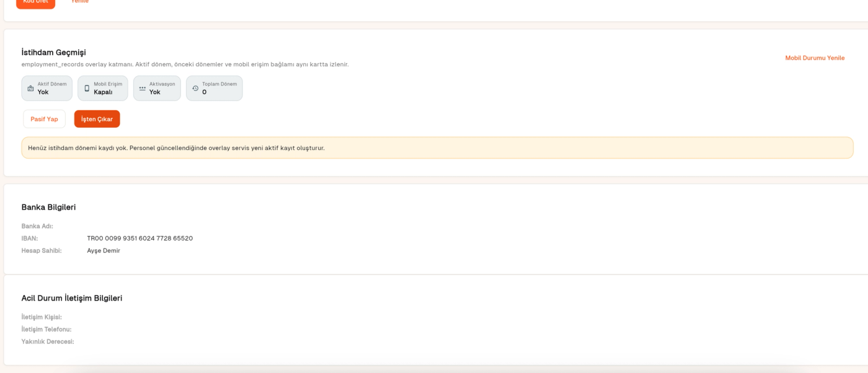Click the dots icon beside Aktivasyon

click(x=143, y=89)
